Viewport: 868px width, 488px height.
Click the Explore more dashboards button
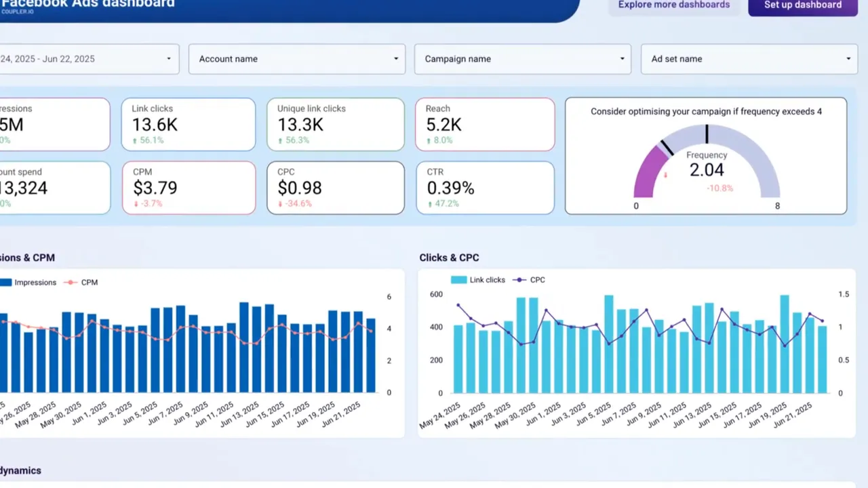click(674, 5)
